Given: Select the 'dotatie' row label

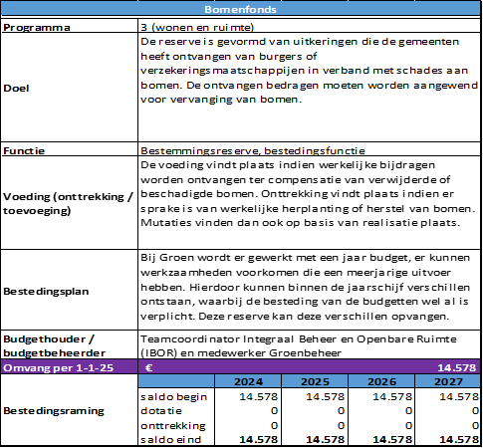Looking at the screenshot, I should click(161, 411).
